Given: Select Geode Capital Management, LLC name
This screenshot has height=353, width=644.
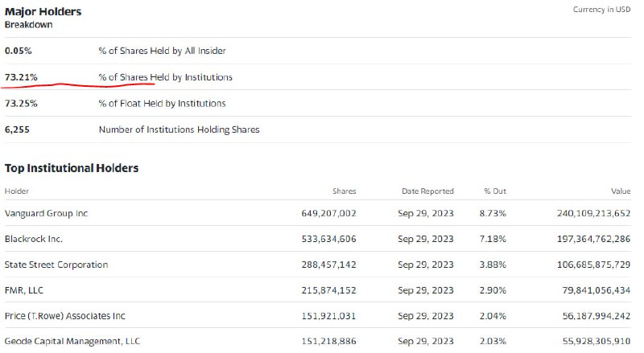Looking at the screenshot, I should (72, 342).
